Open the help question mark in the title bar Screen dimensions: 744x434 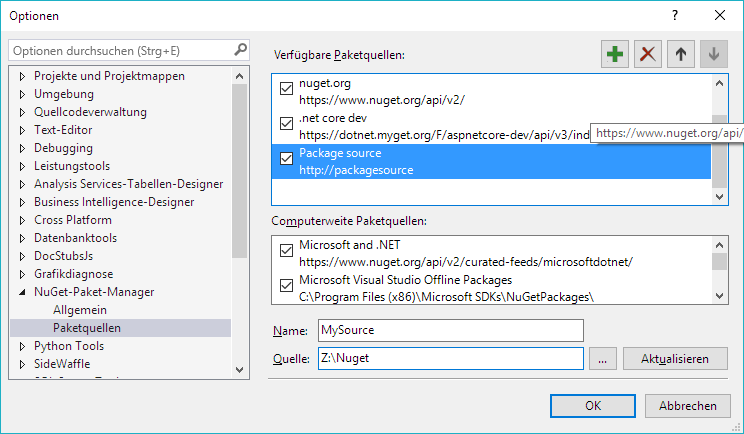[x=675, y=15]
